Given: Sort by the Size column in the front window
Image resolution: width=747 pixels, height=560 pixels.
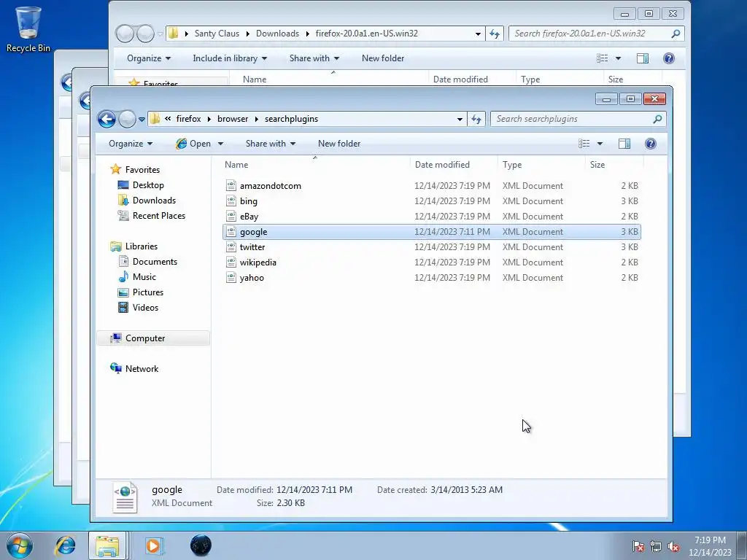Looking at the screenshot, I should pos(614,165).
